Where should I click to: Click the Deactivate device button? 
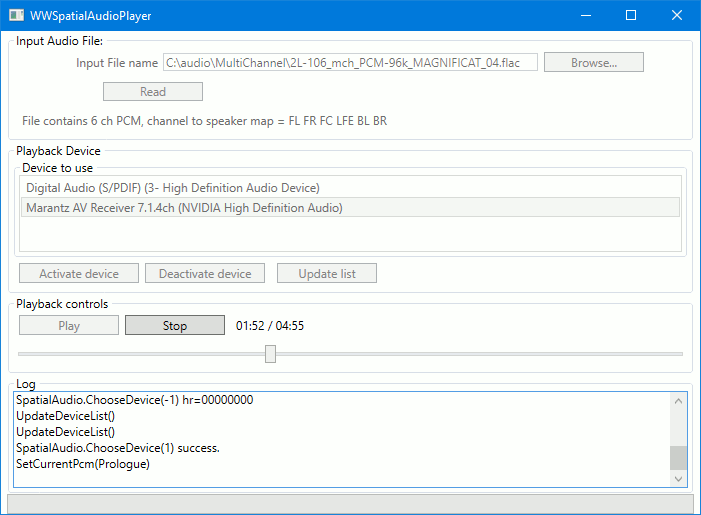point(205,274)
